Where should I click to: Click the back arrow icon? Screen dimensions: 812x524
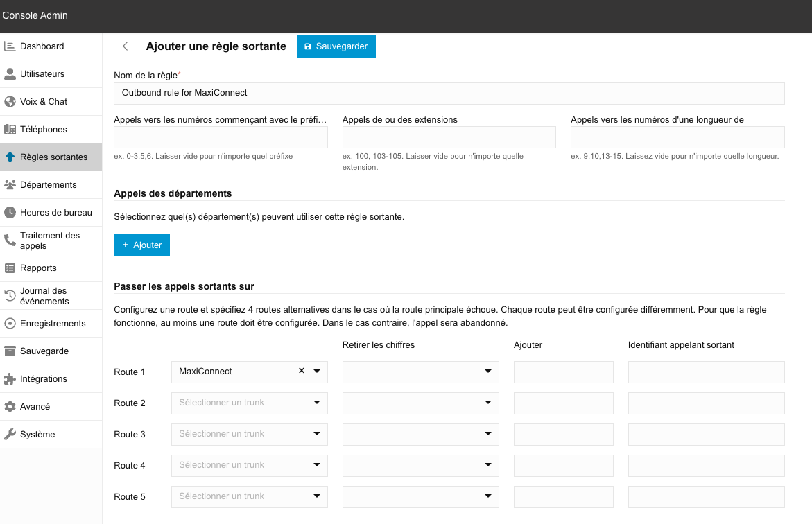coord(128,46)
